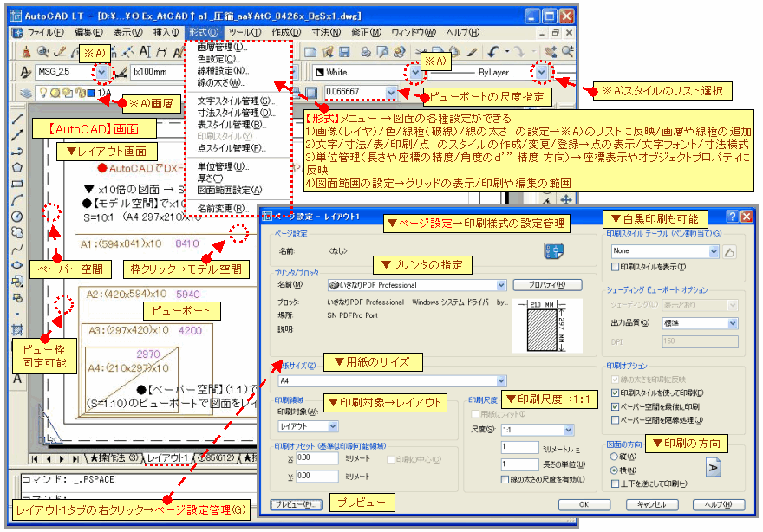Click OK in the page setup dialog

click(584, 505)
